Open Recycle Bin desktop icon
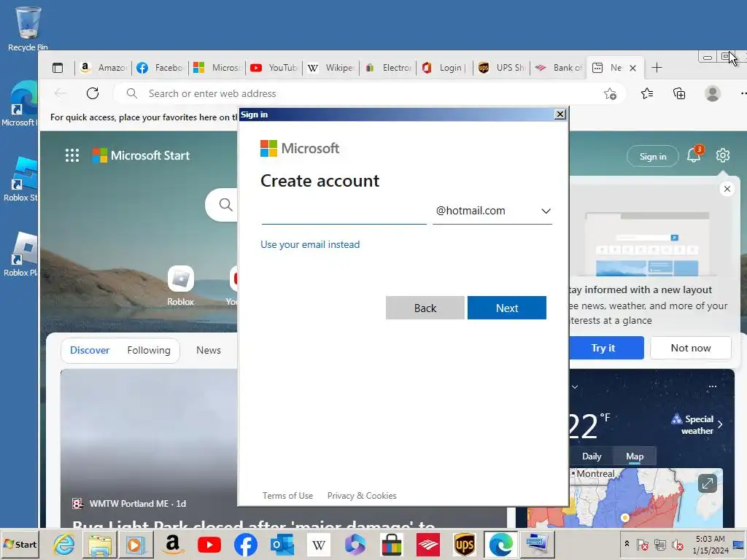This screenshot has height=560, width=747. 28,28
